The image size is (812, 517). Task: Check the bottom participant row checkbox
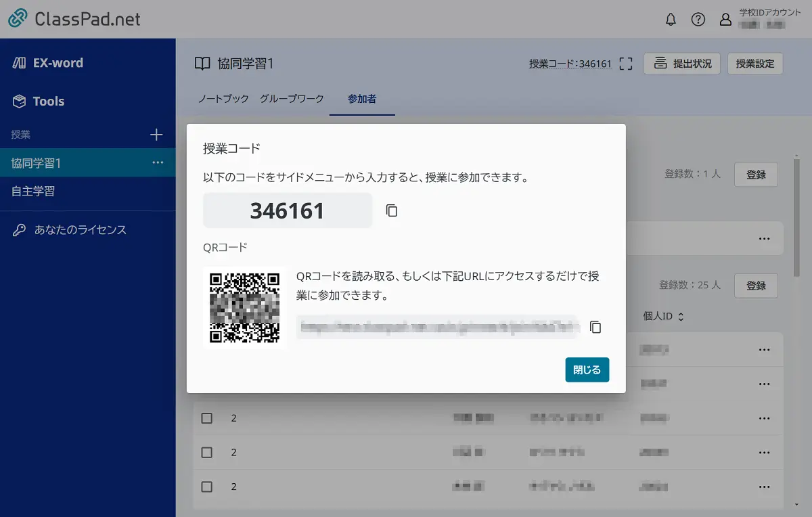pyautogui.click(x=206, y=486)
